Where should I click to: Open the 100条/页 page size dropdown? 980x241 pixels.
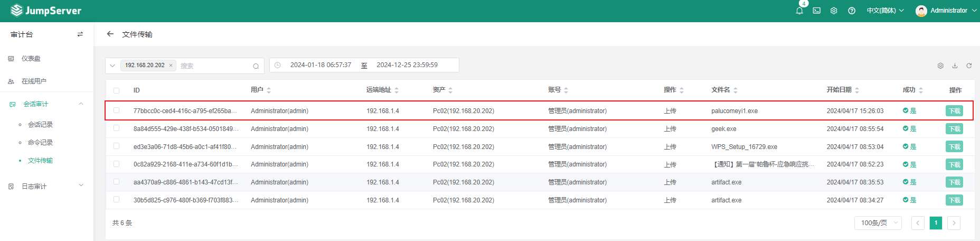[878, 223]
